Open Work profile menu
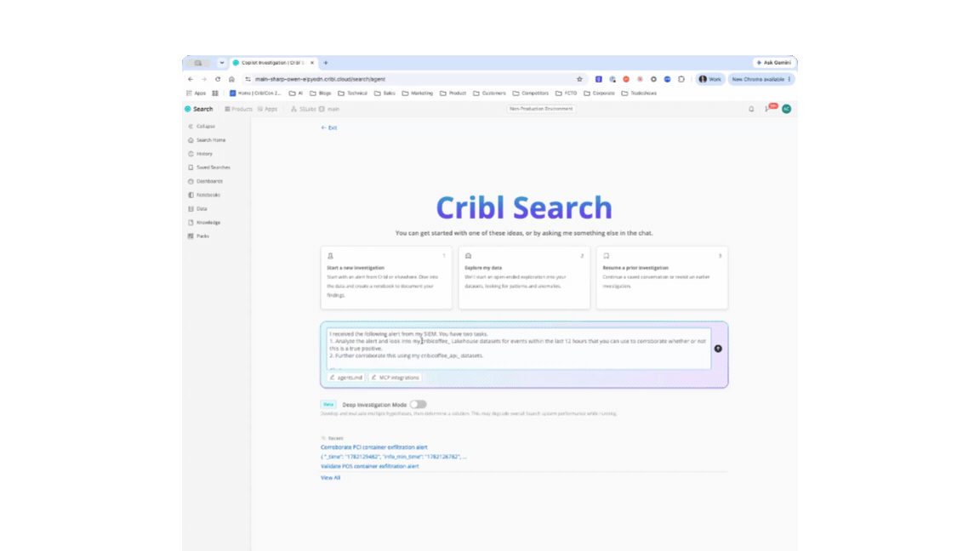 coord(710,79)
